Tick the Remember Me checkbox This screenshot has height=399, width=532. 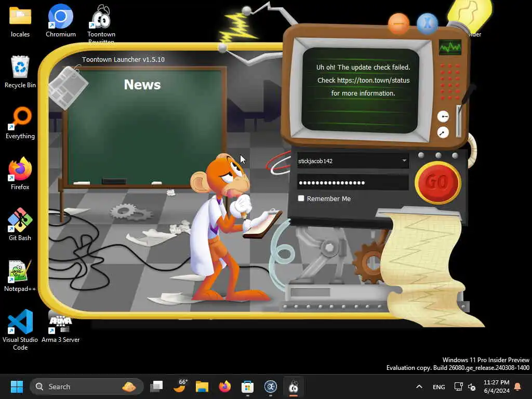coord(301,198)
